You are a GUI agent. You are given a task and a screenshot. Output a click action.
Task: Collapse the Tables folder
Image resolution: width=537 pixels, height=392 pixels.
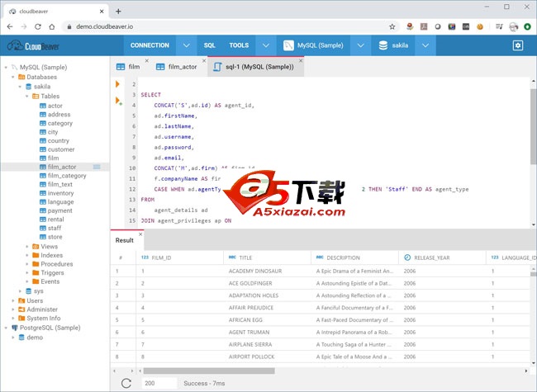coord(27,96)
